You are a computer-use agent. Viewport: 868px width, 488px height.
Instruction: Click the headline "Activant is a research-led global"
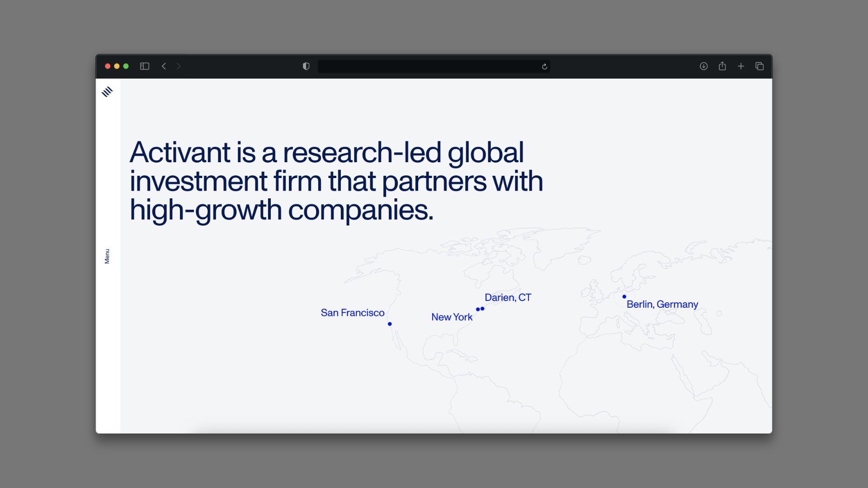[327, 152]
